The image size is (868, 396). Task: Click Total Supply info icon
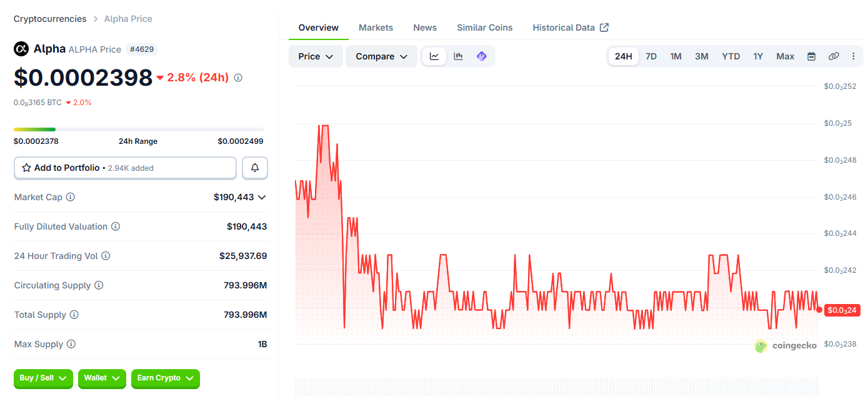click(x=74, y=315)
